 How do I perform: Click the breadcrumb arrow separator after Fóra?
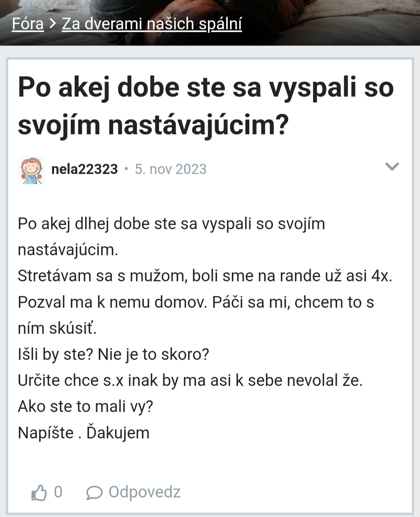point(53,23)
